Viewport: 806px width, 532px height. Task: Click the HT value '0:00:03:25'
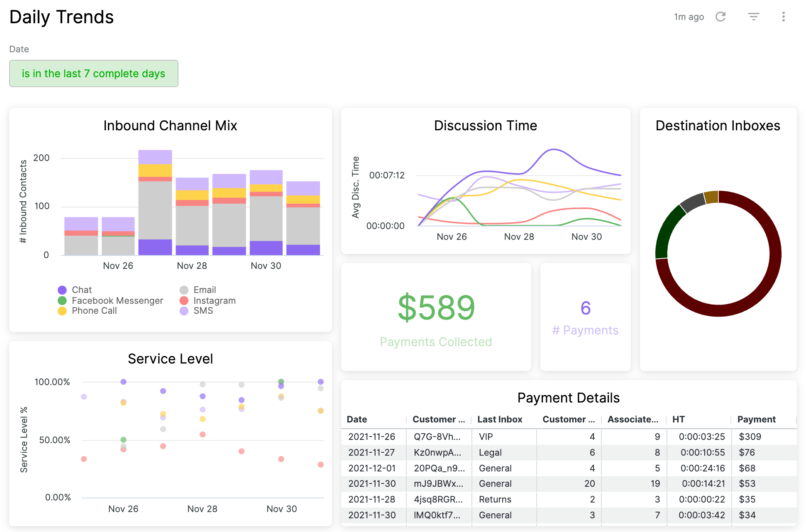702,437
